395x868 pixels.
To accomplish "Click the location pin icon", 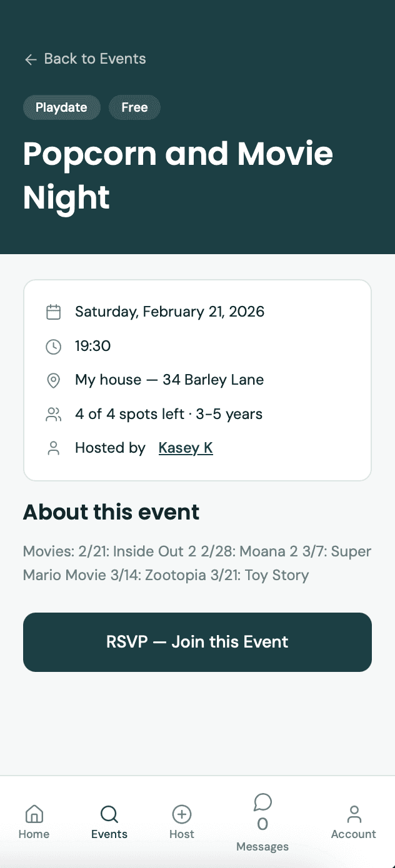I will pos(54,380).
